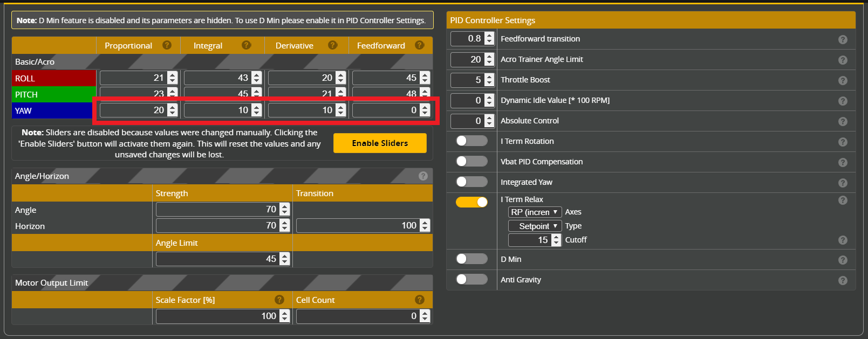Disable the I Term Relax switch
Image resolution: width=868 pixels, height=339 pixels.
(471, 202)
